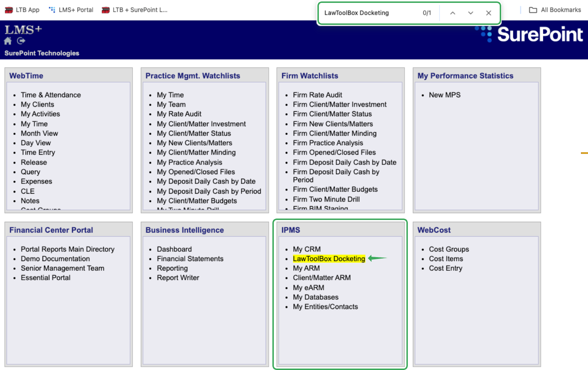The height and width of the screenshot is (370, 588).
Task: Open LawToolBox Docketing link in IPMS
Action: (x=329, y=259)
